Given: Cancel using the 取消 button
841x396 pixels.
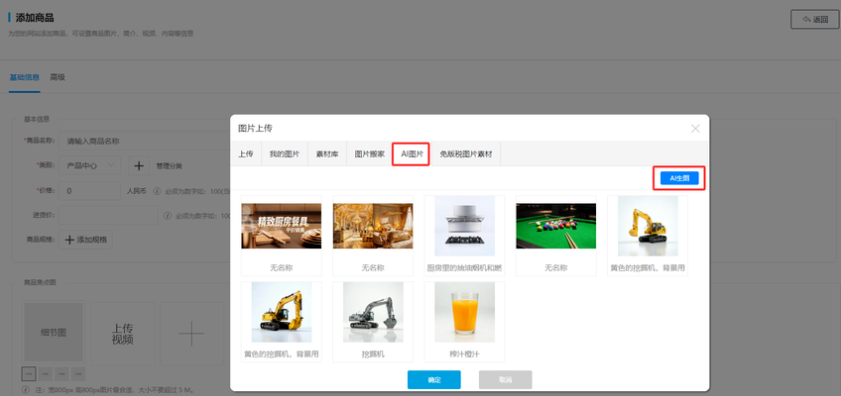Looking at the screenshot, I should coord(505,379).
